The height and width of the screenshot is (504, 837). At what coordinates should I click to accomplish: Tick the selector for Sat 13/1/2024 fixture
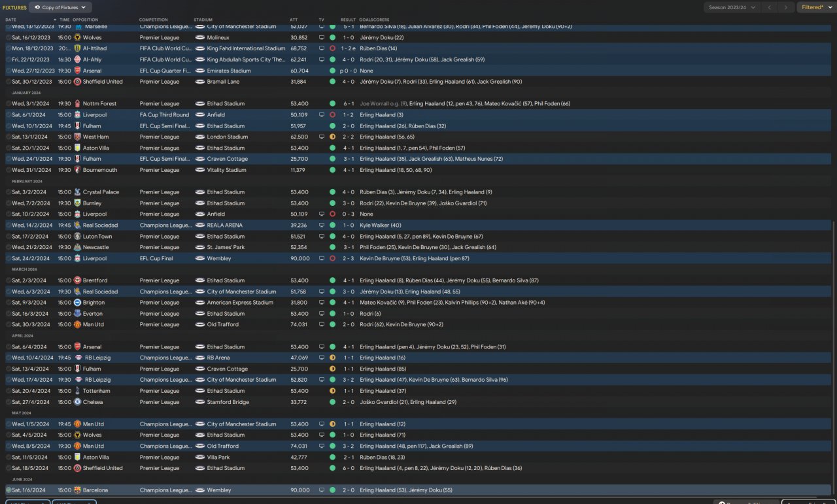tap(9, 137)
